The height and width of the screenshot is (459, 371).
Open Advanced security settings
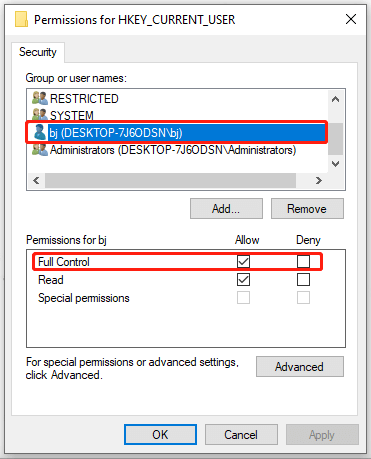coord(300,367)
